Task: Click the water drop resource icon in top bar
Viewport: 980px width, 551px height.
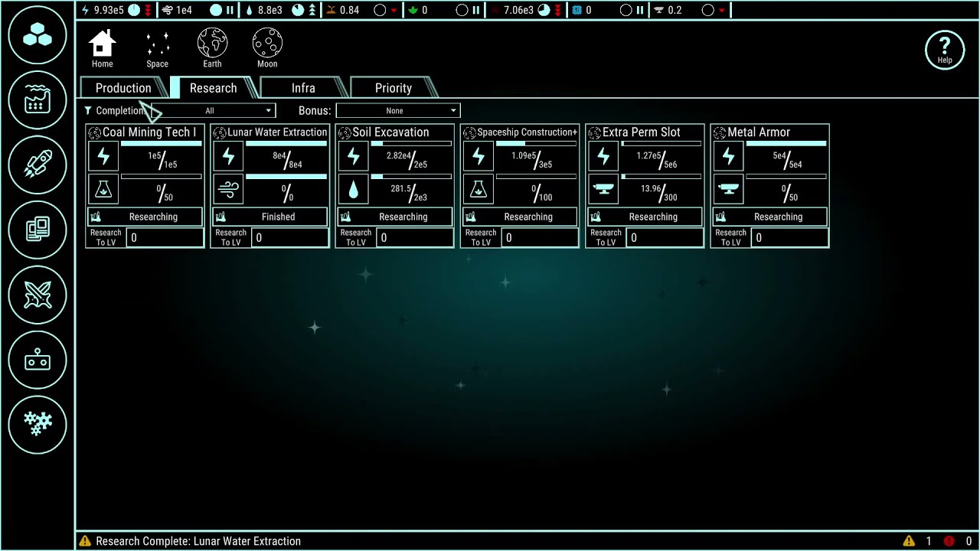Action: click(x=250, y=10)
